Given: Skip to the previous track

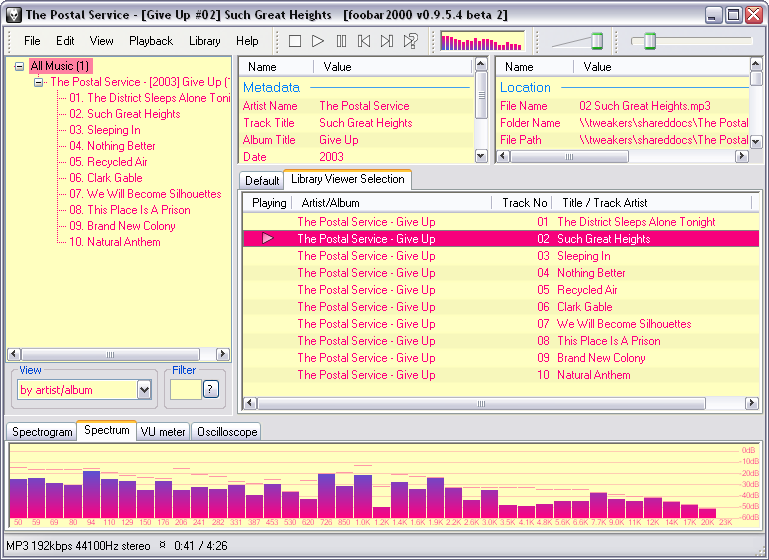Looking at the screenshot, I should (364, 41).
